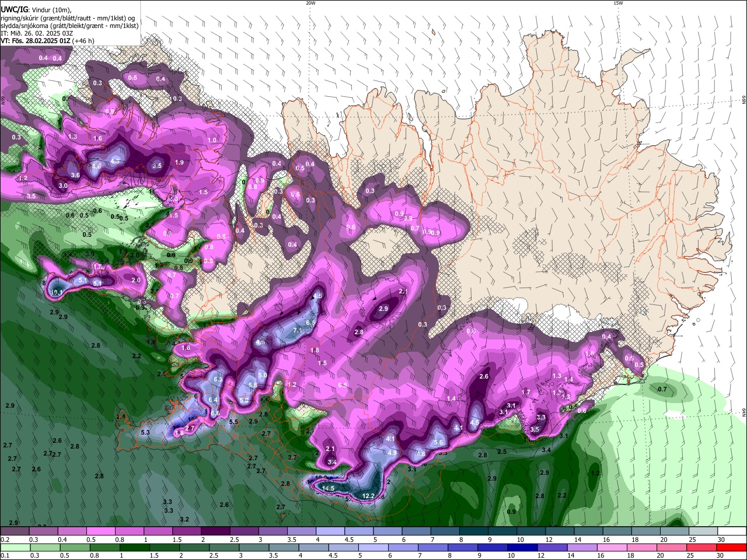Click the 3.6 snowfall value

75,175
